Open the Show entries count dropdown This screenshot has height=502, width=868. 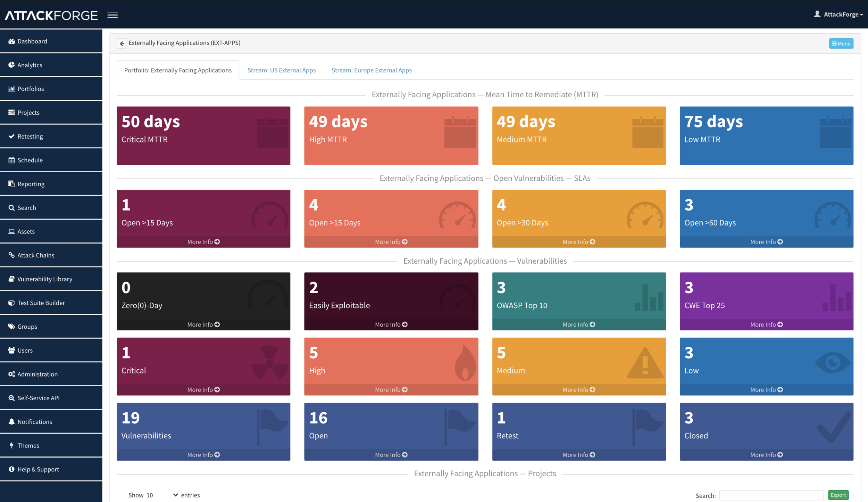pyautogui.click(x=162, y=495)
